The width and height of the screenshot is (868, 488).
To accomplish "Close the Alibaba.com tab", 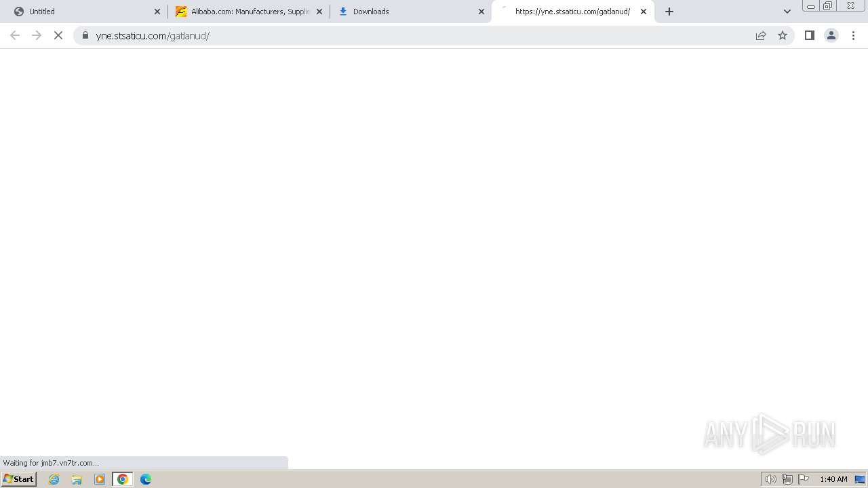I will point(319,12).
